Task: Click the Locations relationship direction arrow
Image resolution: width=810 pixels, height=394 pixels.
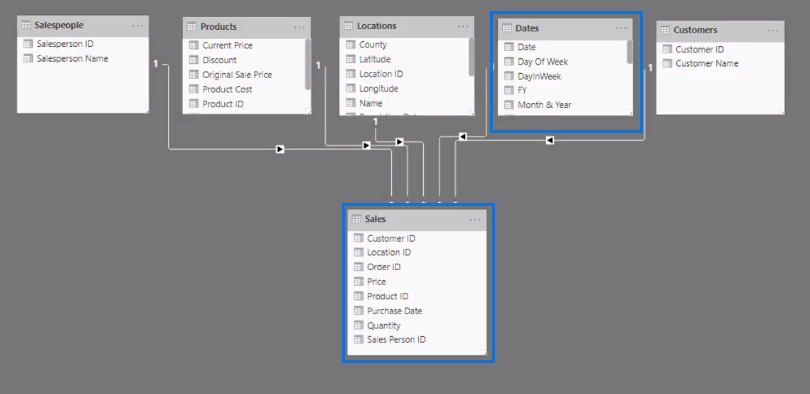Action: tap(399, 141)
